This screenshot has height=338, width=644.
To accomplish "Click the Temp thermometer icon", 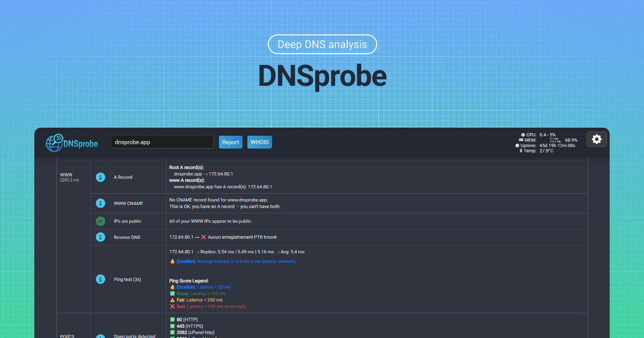I will [521, 151].
